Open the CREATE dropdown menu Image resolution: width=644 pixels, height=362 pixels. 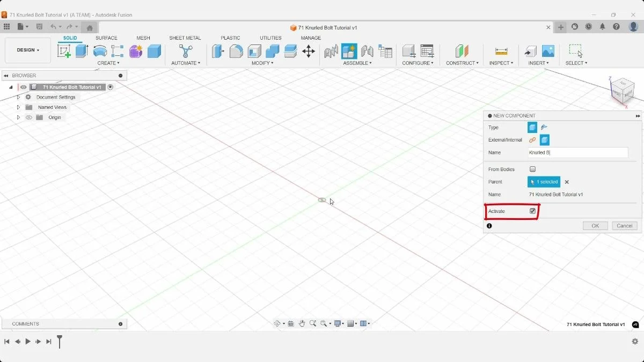109,63
